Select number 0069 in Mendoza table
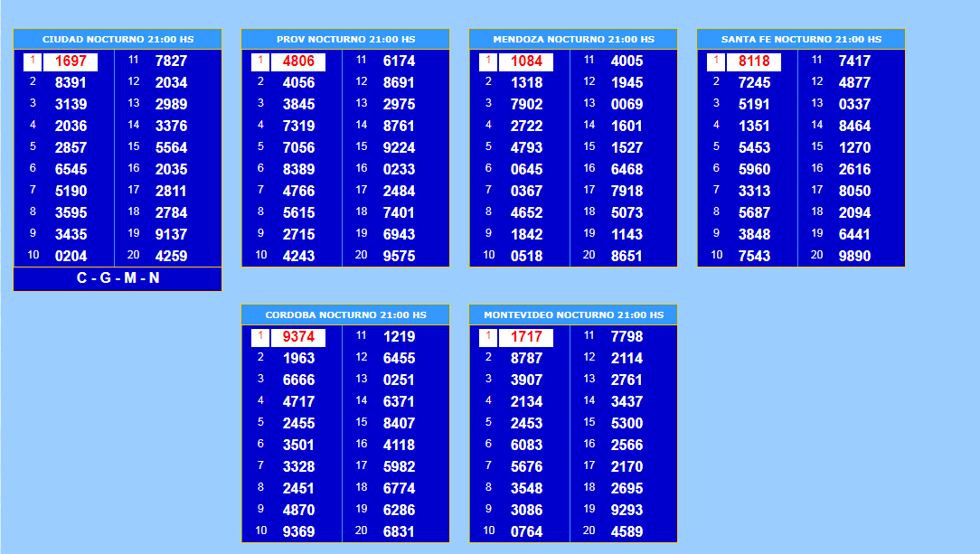980x554 pixels. pyautogui.click(x=627, y=104)
